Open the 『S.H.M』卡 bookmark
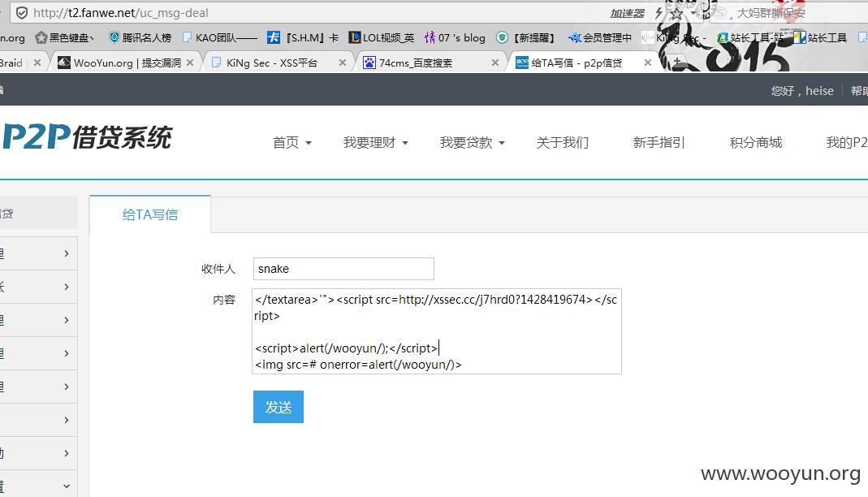Viewport: 868px width, 497px height. click(302, 37)
